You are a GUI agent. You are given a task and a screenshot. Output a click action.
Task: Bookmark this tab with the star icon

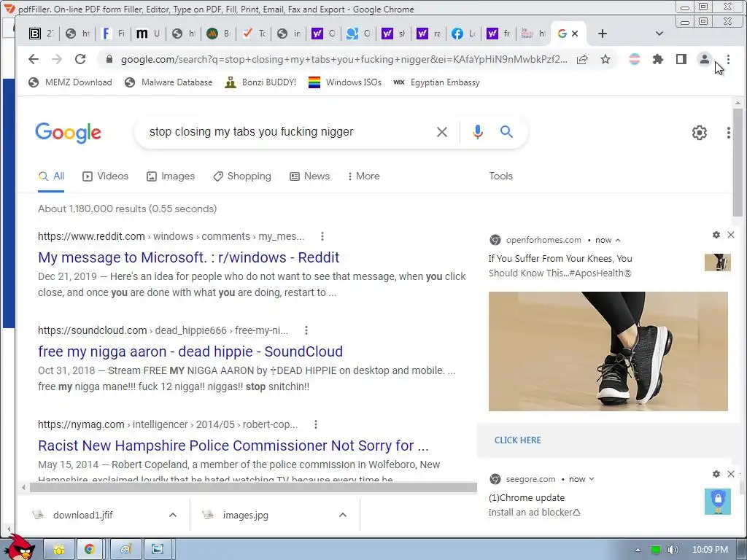pos(605,60)
